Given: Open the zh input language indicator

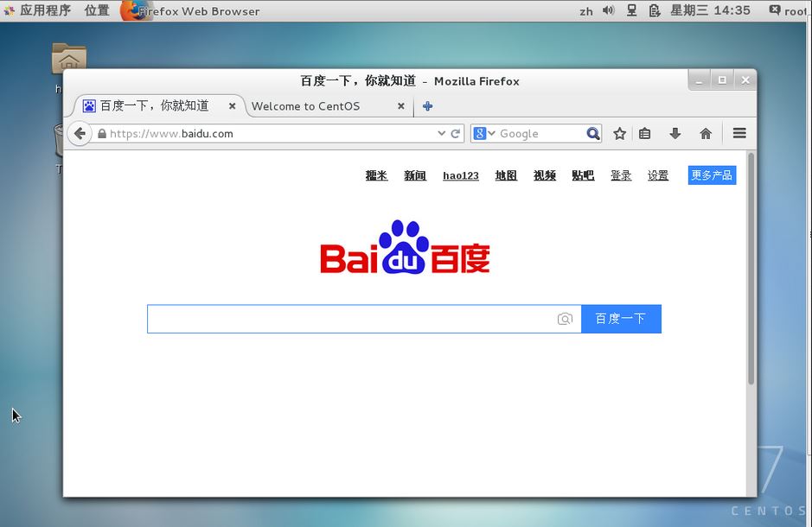Looking at the screenshot, I should pyautogui.click(x=586, y=11).
